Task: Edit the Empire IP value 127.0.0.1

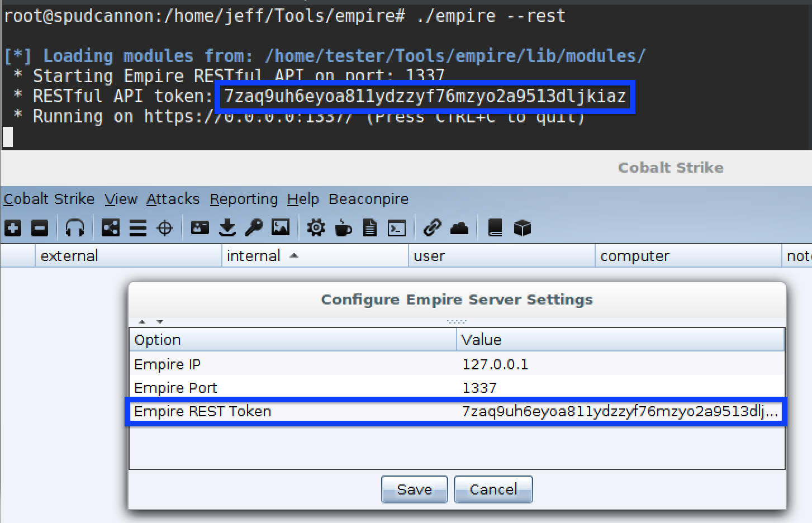Action: pos(621,364)
